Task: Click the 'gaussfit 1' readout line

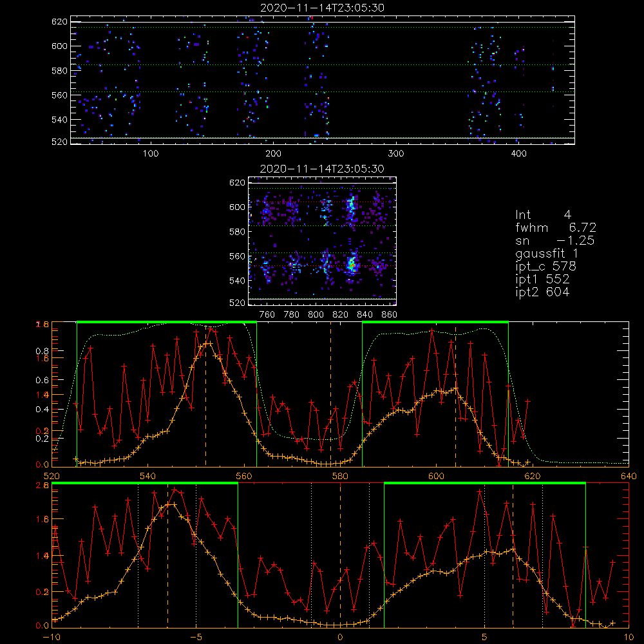Action: pyautogui.click(x=547, y=253)
